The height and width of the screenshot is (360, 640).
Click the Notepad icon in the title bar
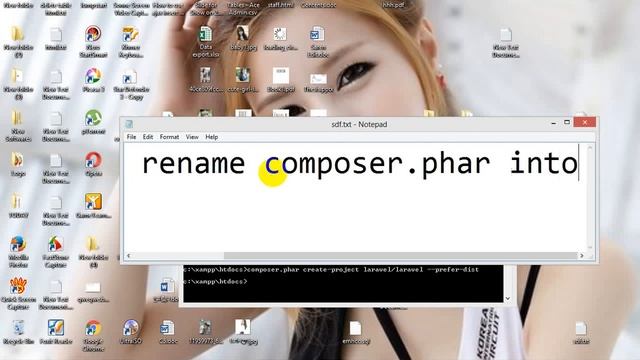point(129,124)
